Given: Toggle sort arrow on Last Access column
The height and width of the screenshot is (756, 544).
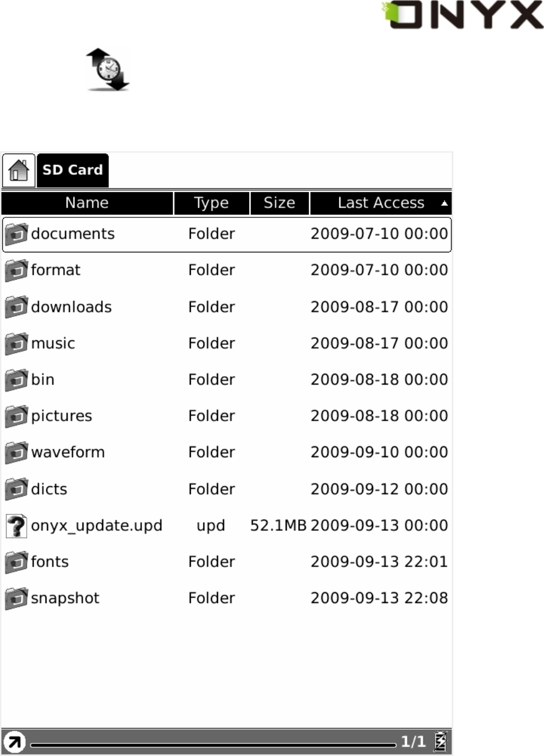Looking at the screenshot, I should pyautogui.click(x=445, y=203).
